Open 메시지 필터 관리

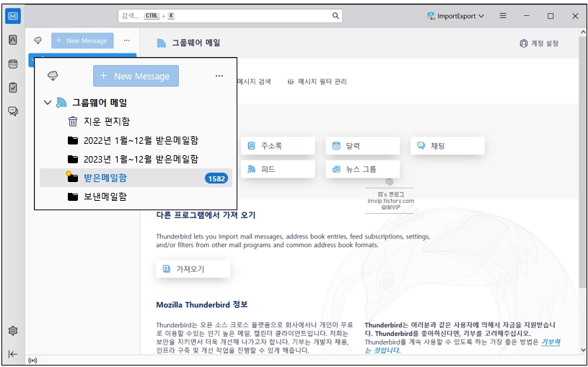[317, 82]
